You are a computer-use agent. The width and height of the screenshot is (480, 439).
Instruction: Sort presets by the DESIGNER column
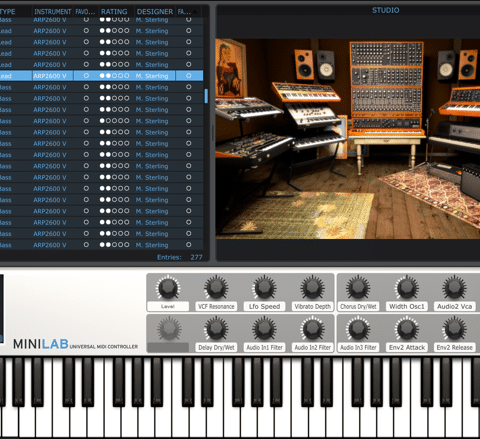[x=155, y=12]
